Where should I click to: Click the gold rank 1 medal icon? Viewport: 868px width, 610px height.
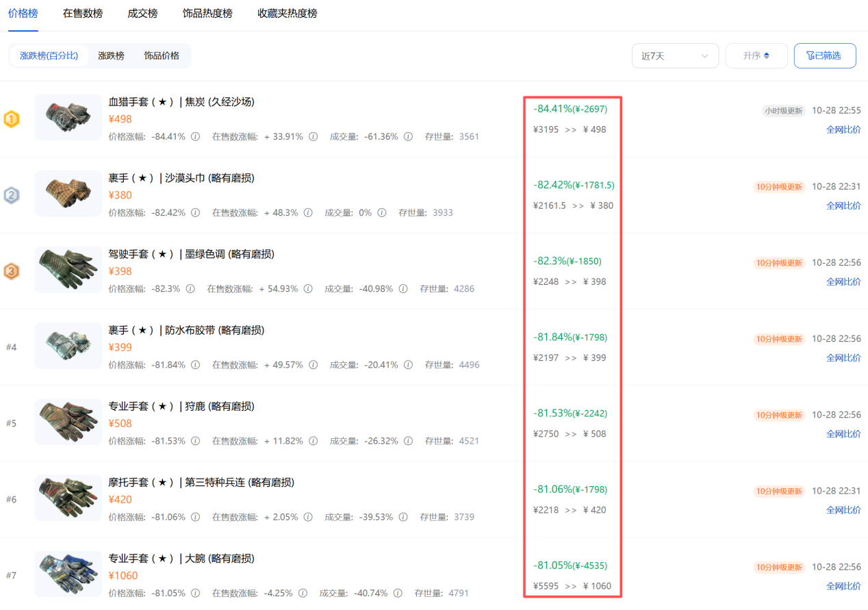pos(12,120)
